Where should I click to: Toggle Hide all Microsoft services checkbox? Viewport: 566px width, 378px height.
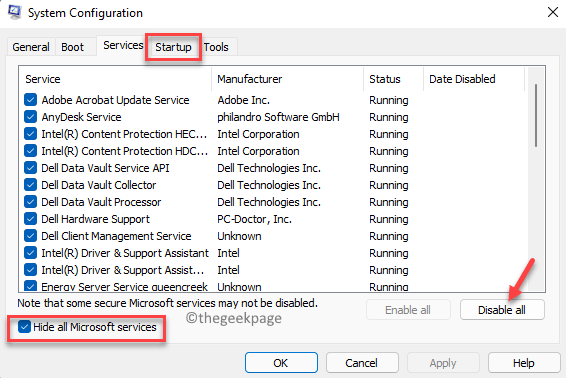(24, 327)
